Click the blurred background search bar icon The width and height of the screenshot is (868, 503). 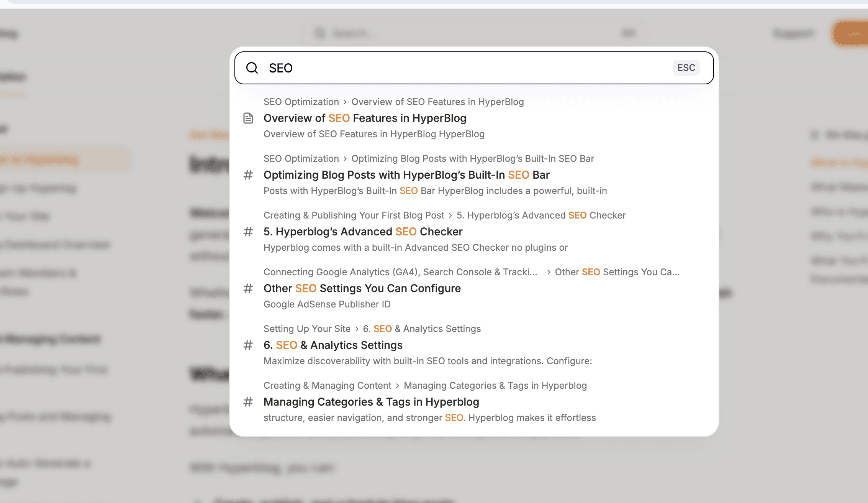click(319, 33)
